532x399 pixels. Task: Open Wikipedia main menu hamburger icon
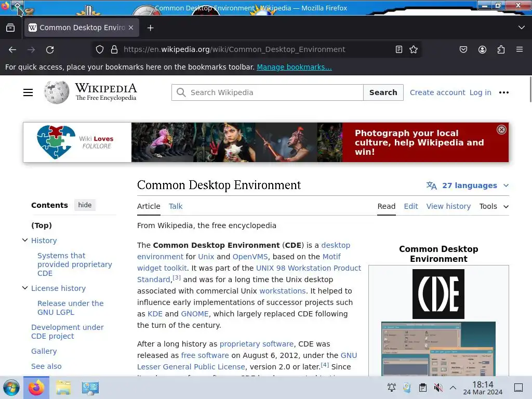tap(28, 92)
